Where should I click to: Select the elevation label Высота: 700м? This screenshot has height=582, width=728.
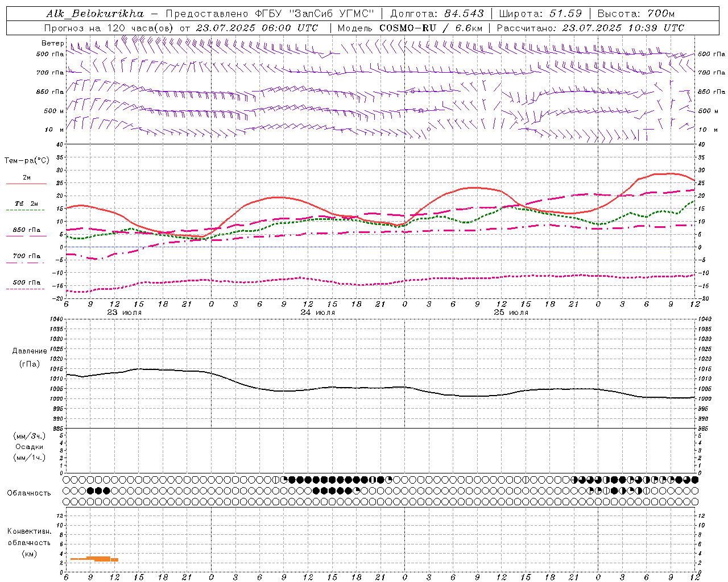pyautogui.click(x=636, y=14)
